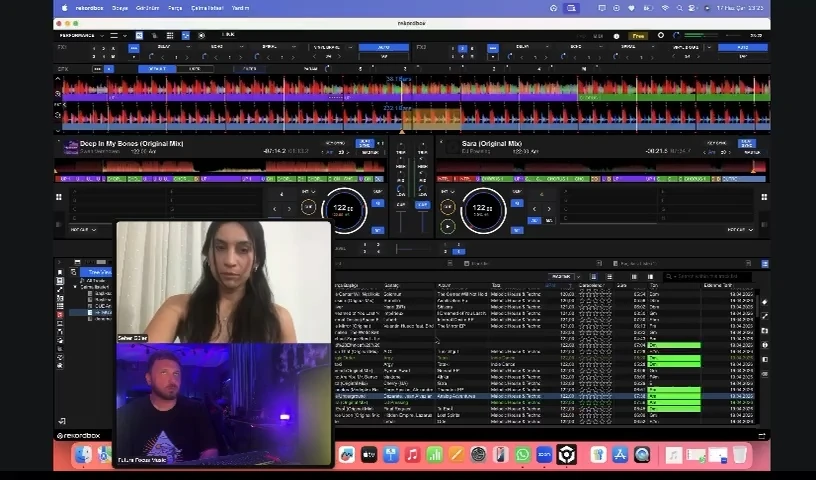Open deck 2 HOT CUE pad mode dropdown
This screenshot has width=816, height=480.
(x=740, y=230)
